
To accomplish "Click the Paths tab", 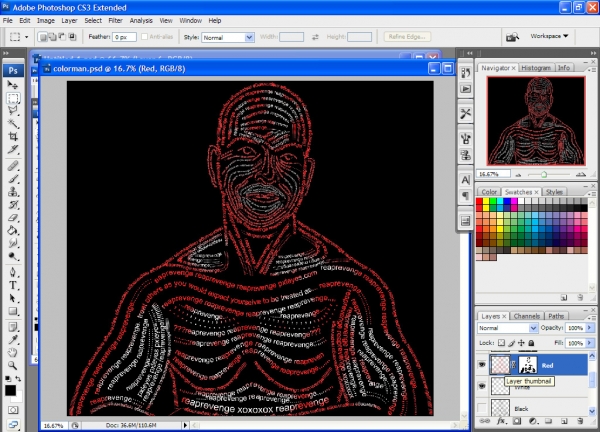I will click(556, 316).
